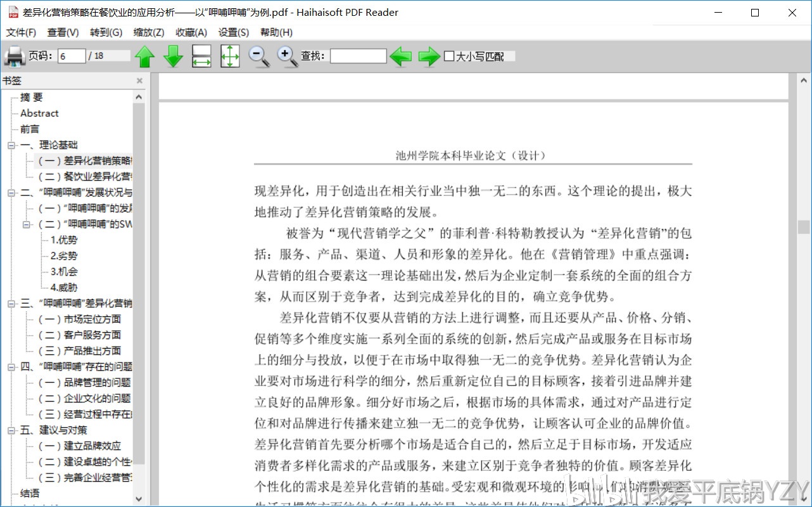Select bookmark (二)客户服务方面
Viewport: 812px width, 507px height.
pyautogui.click(x=80, y=335)
